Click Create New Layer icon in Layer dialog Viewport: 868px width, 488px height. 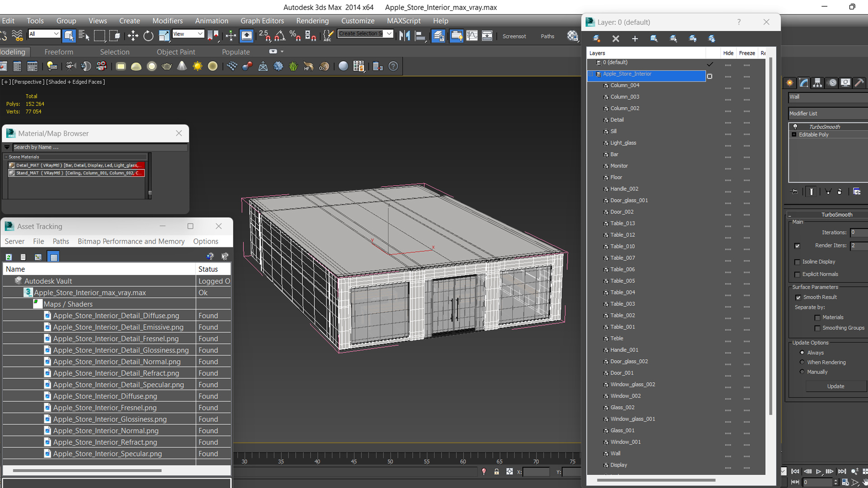pos(596,39)
